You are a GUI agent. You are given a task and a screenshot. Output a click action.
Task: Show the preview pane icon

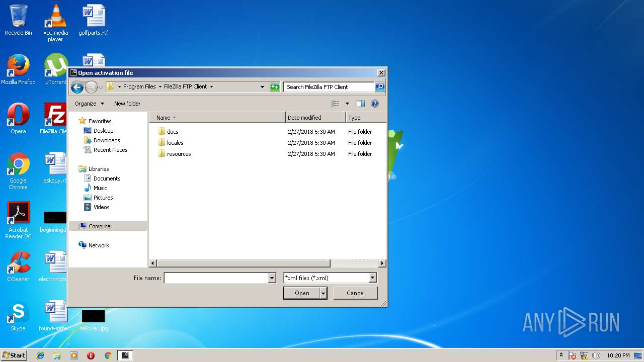pos(361,104)
